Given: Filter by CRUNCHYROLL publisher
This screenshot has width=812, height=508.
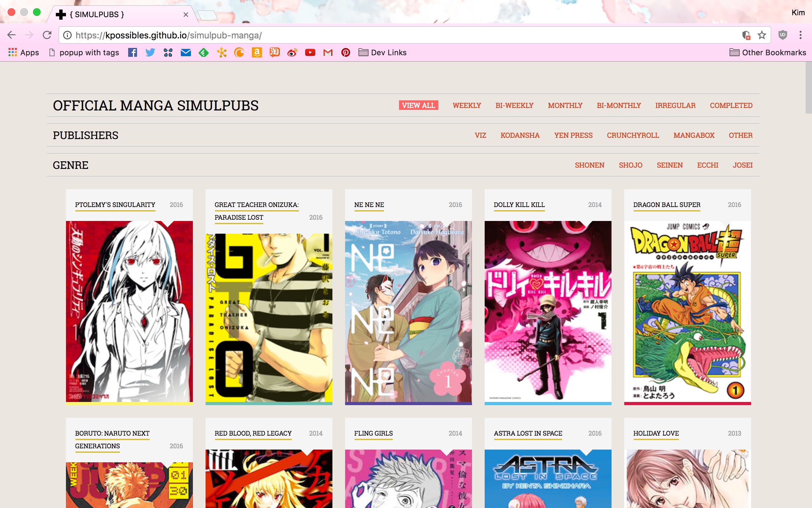Looking at the screenshot, I should pos(633,135).
